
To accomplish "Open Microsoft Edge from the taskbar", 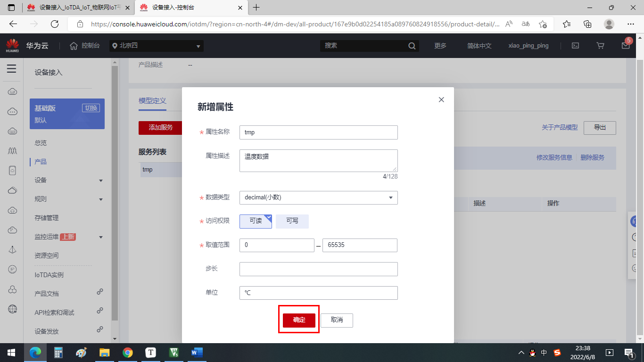I will (35, 353).
